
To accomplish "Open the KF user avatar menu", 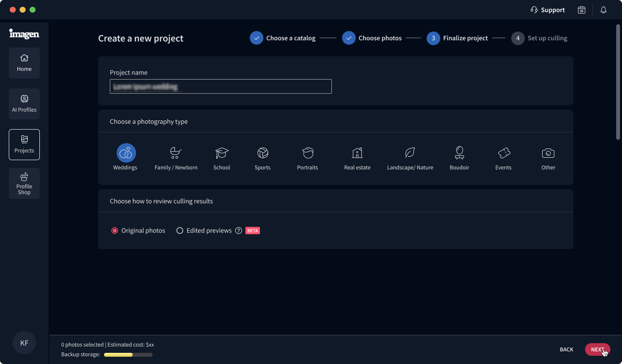I will click(x=24, y=343).
